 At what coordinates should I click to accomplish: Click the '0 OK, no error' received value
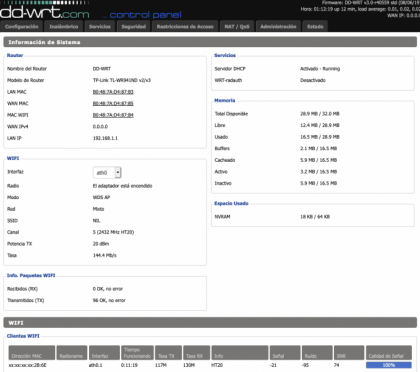pyautogui.click(x=108, y=289)
